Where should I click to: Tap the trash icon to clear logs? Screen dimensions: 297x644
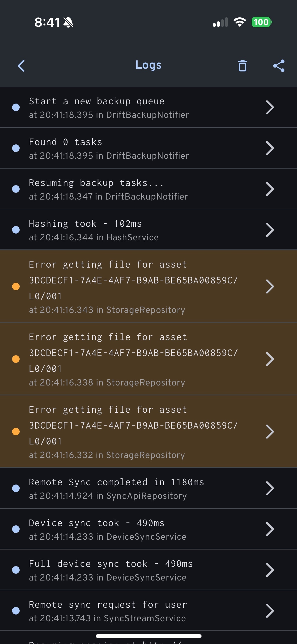pyautogui.click(x=242, y=66)
